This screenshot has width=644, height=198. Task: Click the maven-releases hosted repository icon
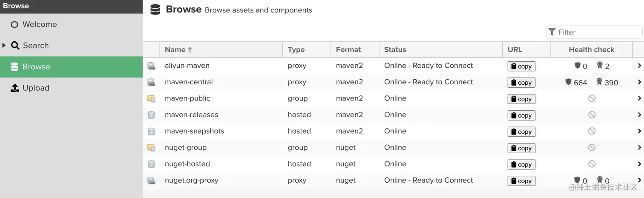[151, 115]
